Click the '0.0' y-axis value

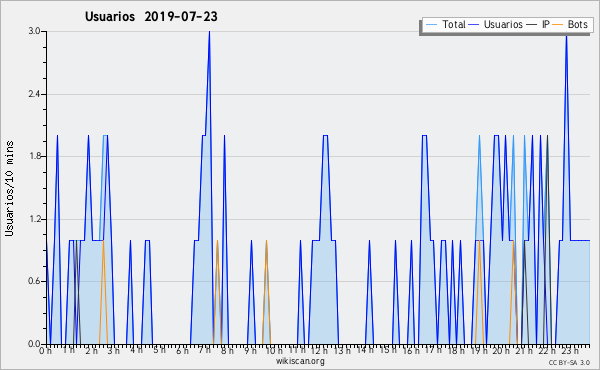[34, 344]
